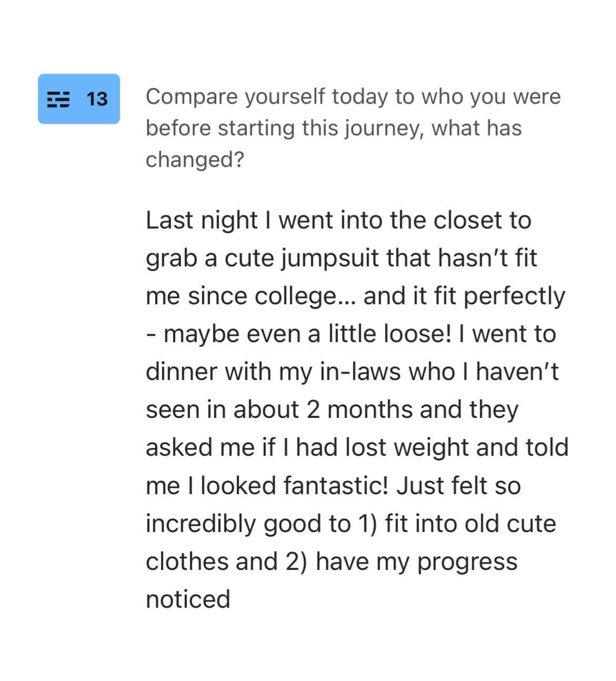Screen dimensions: 616x681
Task: Click the word 'changed?' in the question
Action: pyautogui.click(x=195, y=159)
